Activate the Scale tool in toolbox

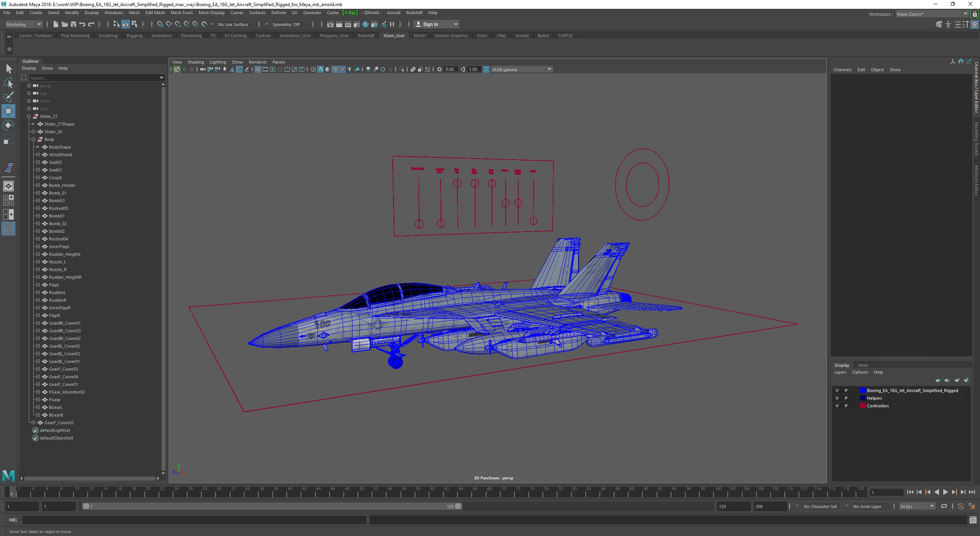click(8, 139)
